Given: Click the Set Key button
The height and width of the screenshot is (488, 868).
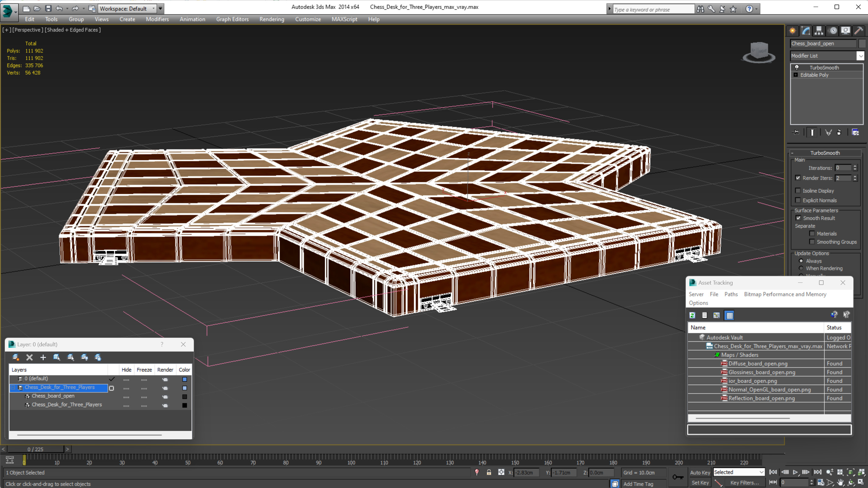Looking at the screenshot, I should tap(700, 483).
